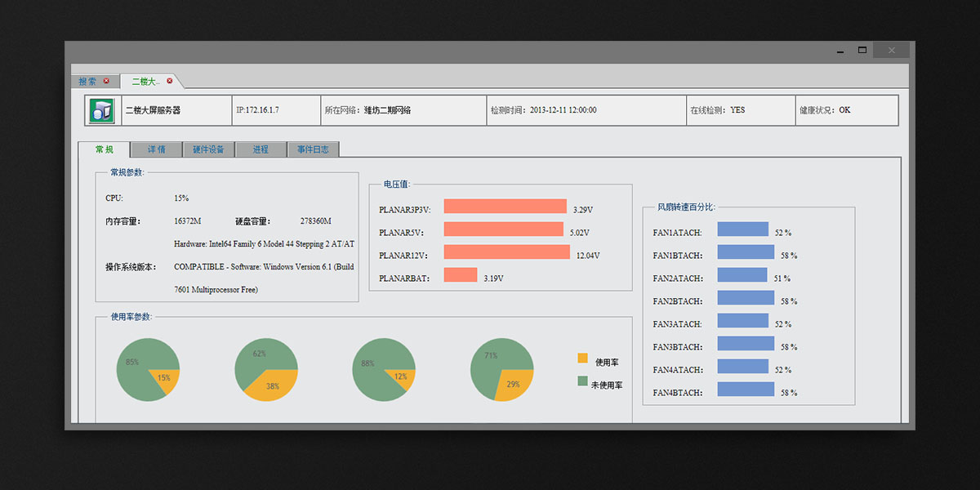Open the 详情 details tab

point(156,150)
